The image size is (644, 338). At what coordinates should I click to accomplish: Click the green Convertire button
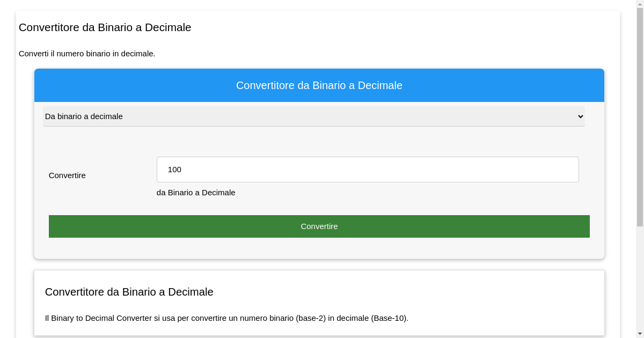pyautogui.click(x=319, y=226)
